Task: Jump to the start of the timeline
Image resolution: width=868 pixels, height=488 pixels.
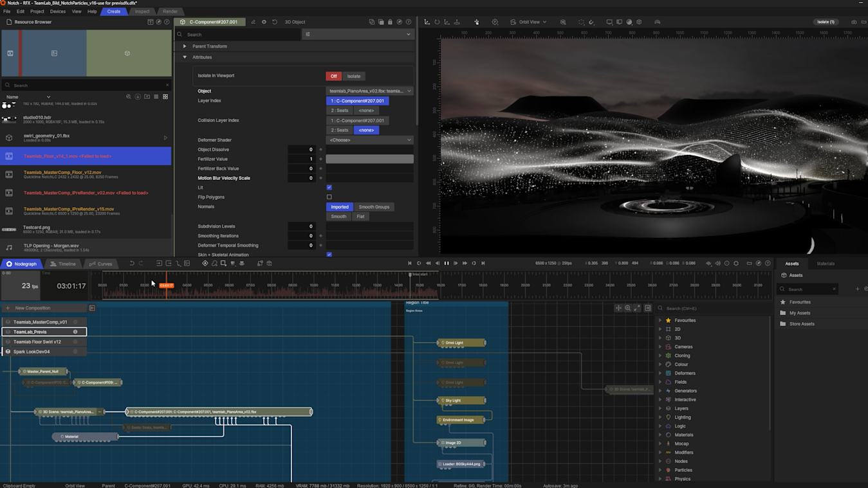Action: tap(410, 263)
